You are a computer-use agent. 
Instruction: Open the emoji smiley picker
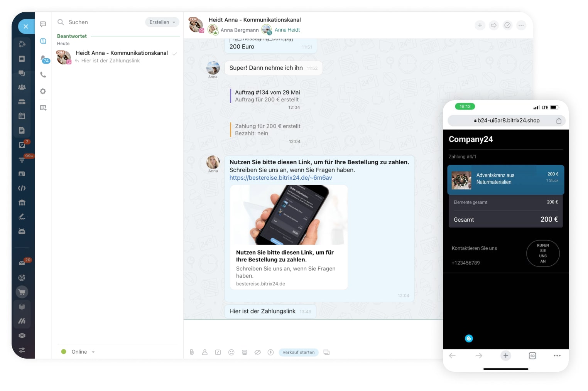click(x=231, y=352)
